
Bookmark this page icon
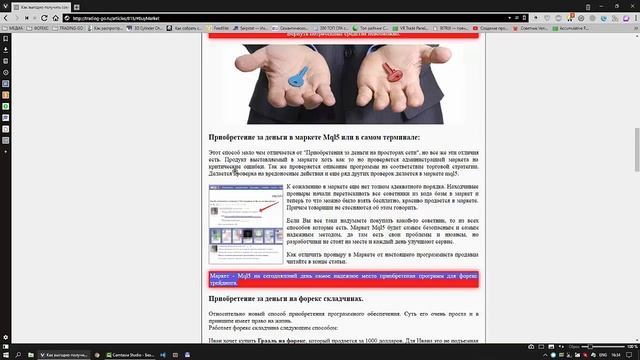click(x=524, y=18)
